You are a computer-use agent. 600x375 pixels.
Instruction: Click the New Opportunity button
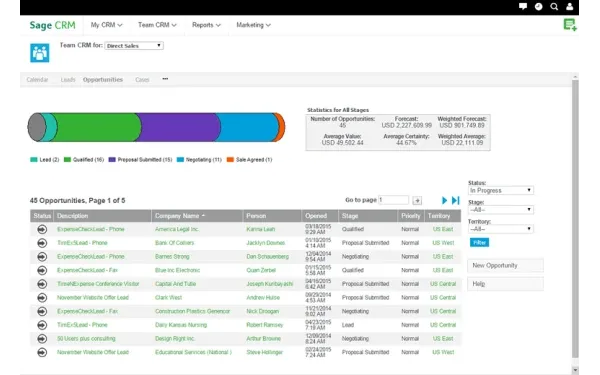[x=505, y=266]
